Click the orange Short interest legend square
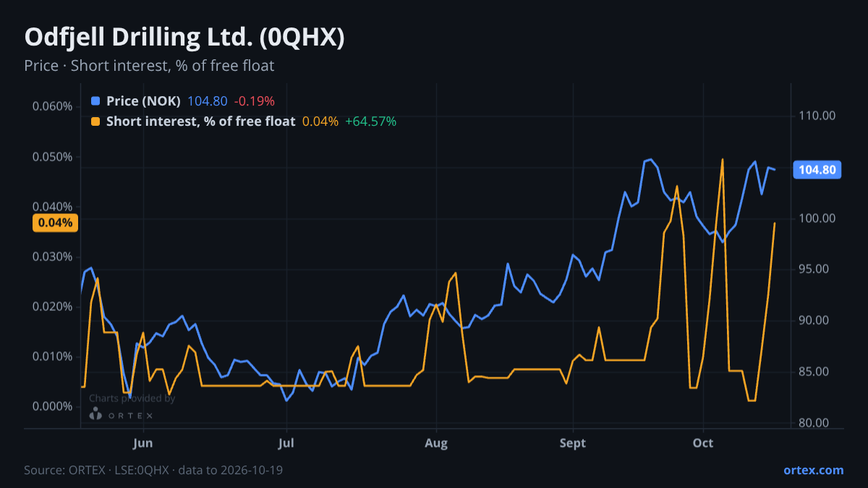The height and width of the screenshot is (488, 868). tap(95, 121)
